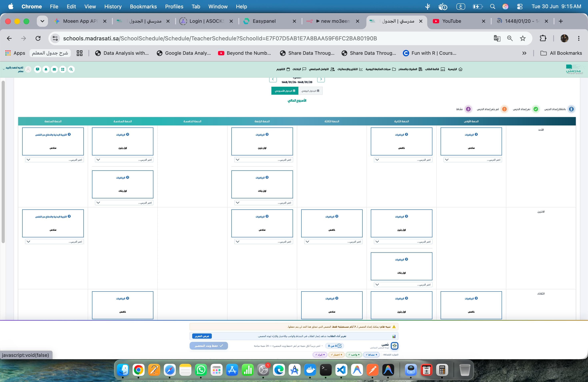Click the green check 'تم إعداد الدرس' legend icon
Image resolution: width=588 pixels, height=382 pixels.
click(x=536, y=109)
